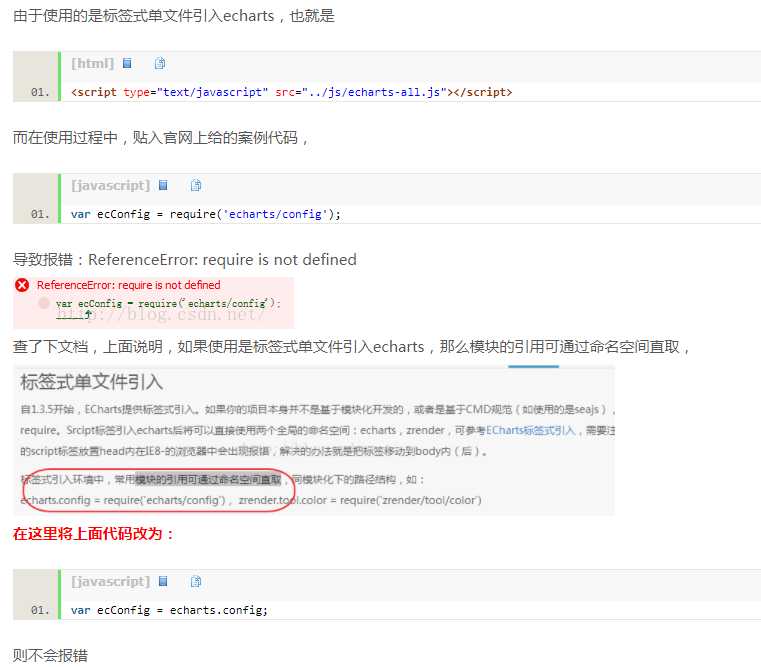
Task: Click the text 则不会报错
Action: (50, 656)
